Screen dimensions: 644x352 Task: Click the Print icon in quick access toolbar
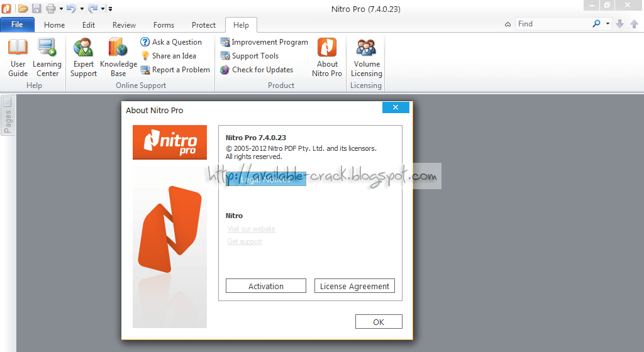point(50,8)
